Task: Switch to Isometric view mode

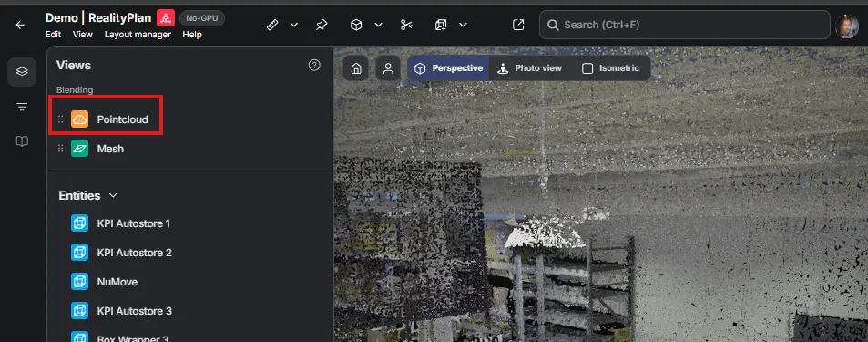Action: click(610, 68)
